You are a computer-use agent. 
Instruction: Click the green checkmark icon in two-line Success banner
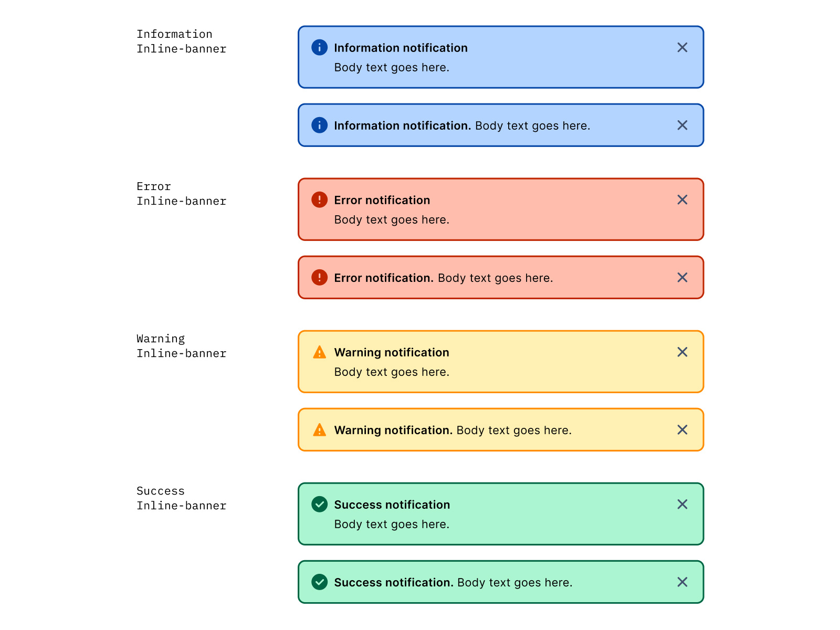(x=319, y=505)
